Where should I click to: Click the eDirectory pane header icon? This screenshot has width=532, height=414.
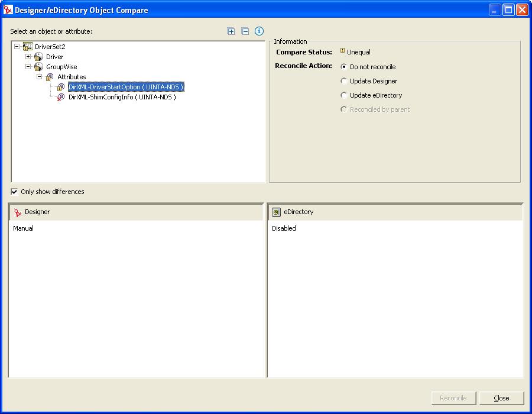(x=276, y=212)
